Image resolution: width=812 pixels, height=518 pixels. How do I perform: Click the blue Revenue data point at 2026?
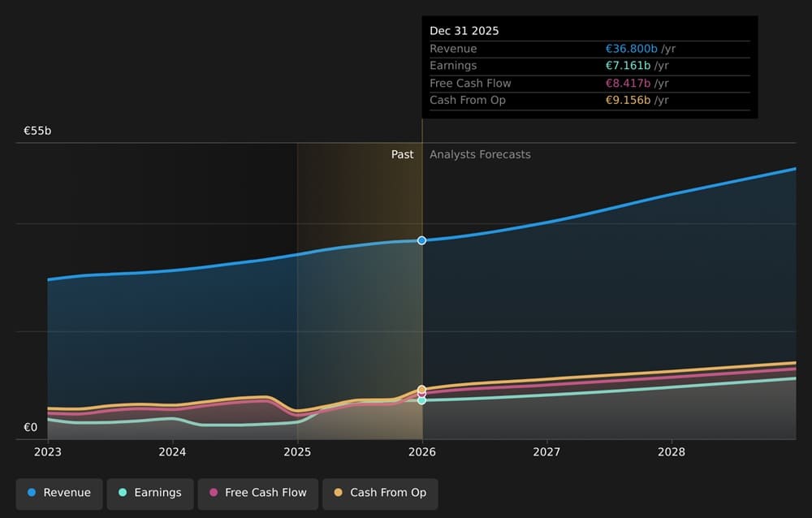[421, 240]
